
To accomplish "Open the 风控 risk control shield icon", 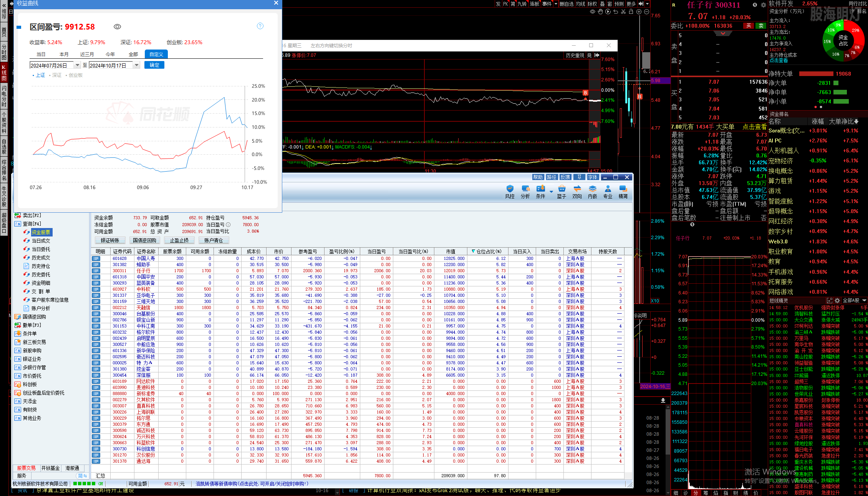I will coord(510,192).
